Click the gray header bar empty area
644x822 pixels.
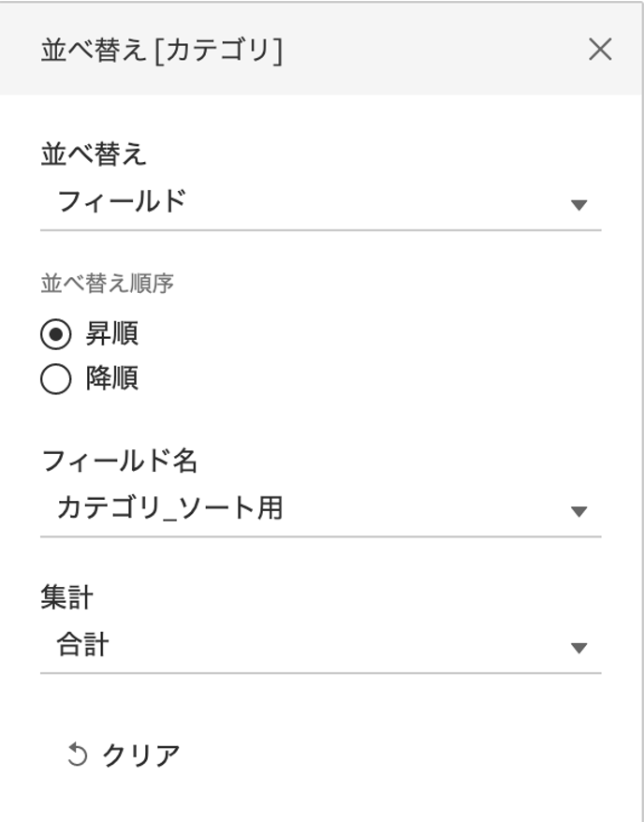(x=421, y=51)
